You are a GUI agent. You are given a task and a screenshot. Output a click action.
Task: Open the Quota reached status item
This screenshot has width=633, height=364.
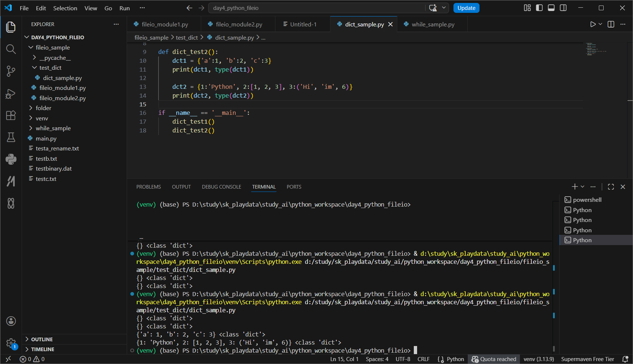[x=494, y=359]
